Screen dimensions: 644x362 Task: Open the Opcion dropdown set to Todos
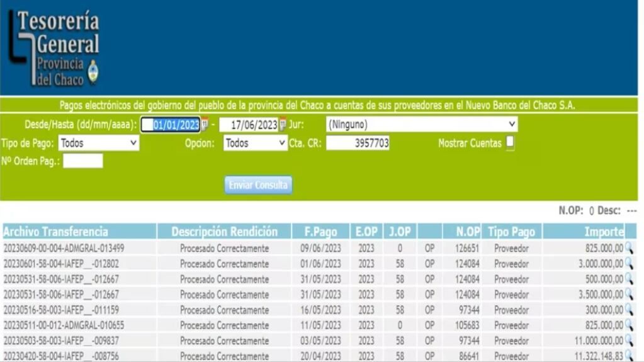(x=255, y=143)
